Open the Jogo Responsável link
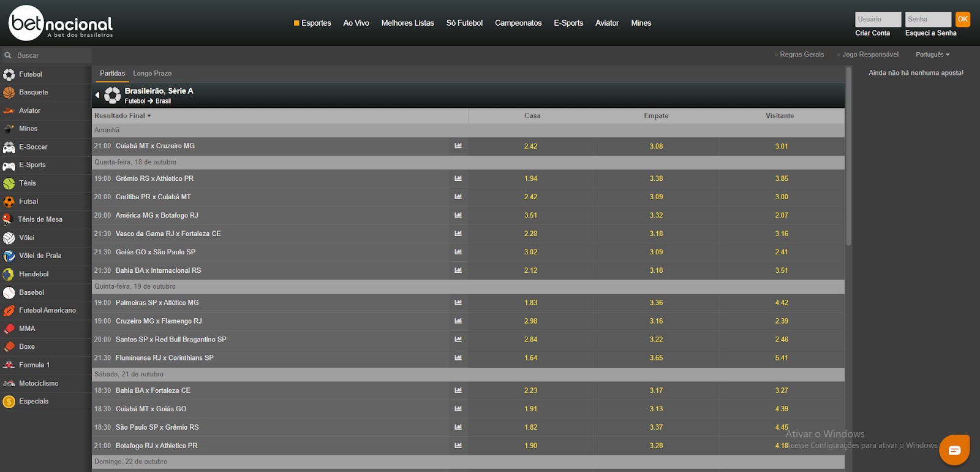This screenshot has width=980, height=472. pyautogui.click(x=870, y=55)
